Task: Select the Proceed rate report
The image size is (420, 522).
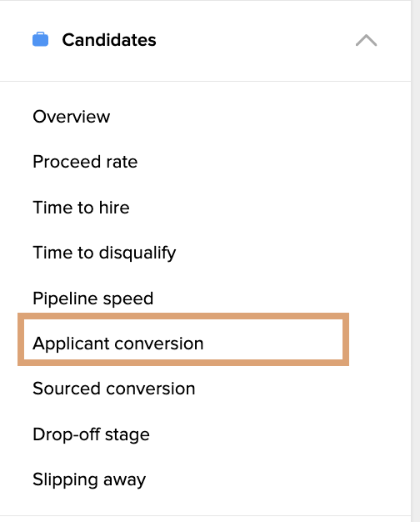Action: click(85, 162)
